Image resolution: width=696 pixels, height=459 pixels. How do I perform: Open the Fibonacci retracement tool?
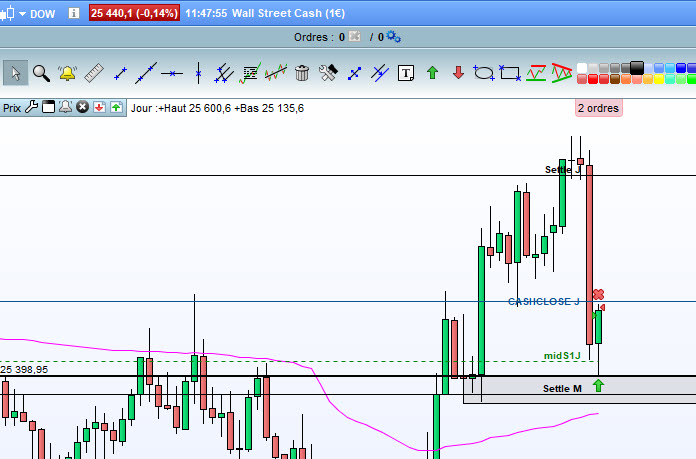point(250,73)
